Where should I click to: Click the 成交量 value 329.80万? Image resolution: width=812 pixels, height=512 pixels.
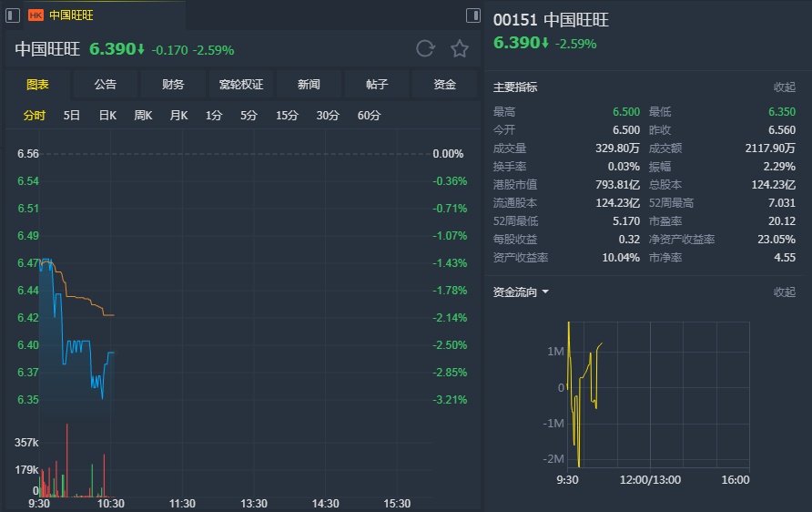pyautogui.click(x=617, y=148)
